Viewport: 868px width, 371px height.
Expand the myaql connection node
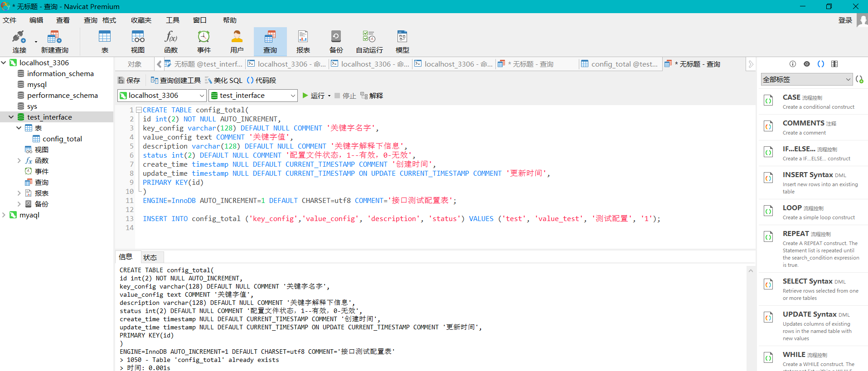pos(4,215)
